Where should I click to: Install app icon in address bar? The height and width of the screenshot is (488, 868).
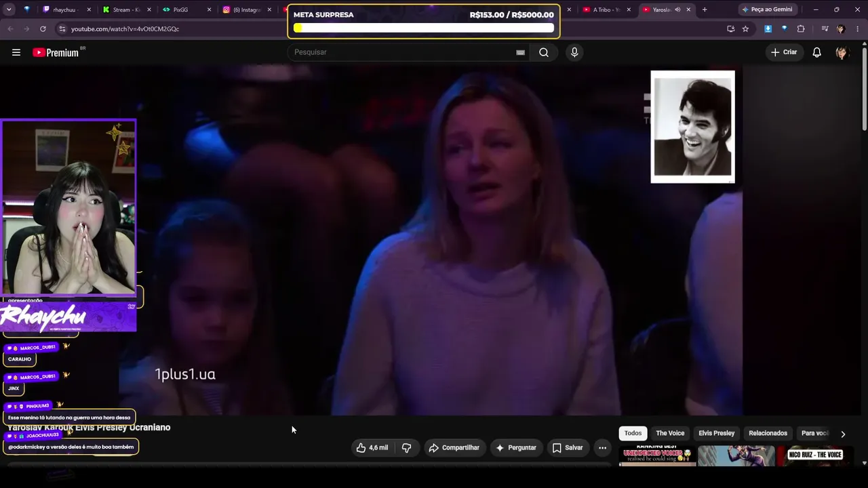tap(730, 28)
